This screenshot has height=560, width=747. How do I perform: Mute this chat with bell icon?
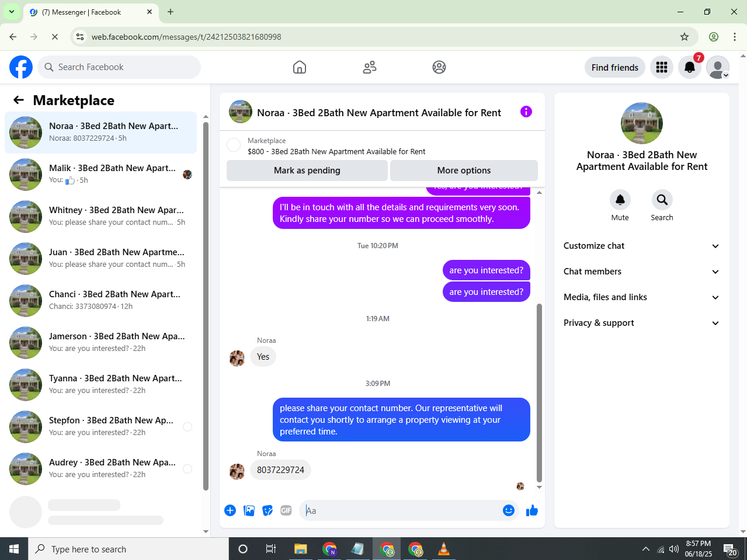tap(620, 200)
